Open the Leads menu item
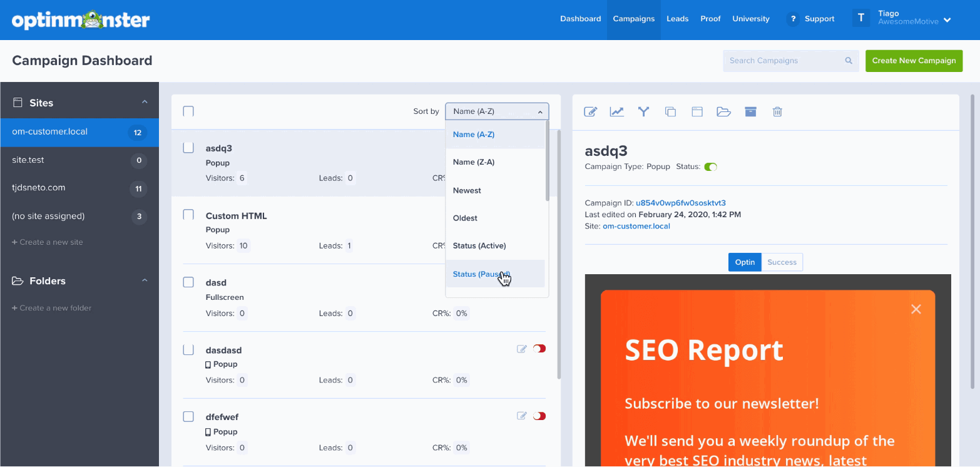This screenshot has height=467, width=980. (x=677, y=19)
